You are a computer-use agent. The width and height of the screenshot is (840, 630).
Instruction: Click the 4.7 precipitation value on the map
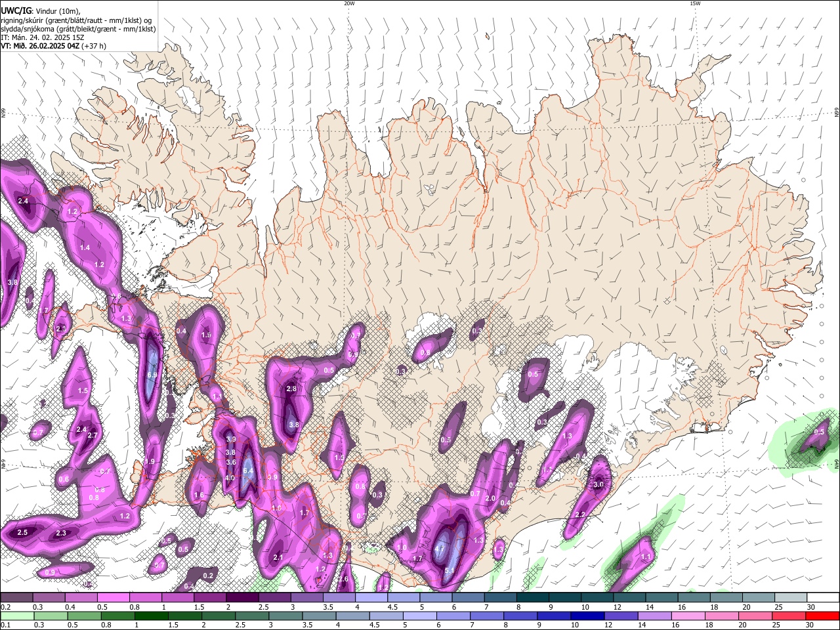point(440,549)
